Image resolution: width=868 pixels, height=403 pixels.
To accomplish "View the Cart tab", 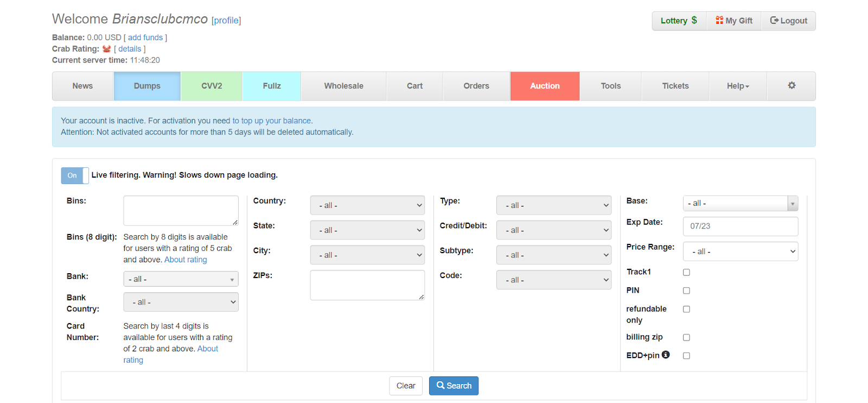I will [x=415, y=86].
